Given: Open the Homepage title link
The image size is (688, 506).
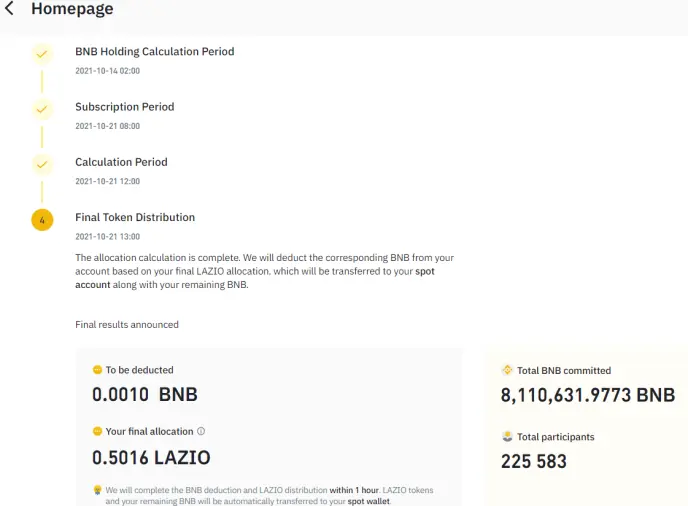Looking at the screenshot, I should pyautogui.click(x=72, y=8).
